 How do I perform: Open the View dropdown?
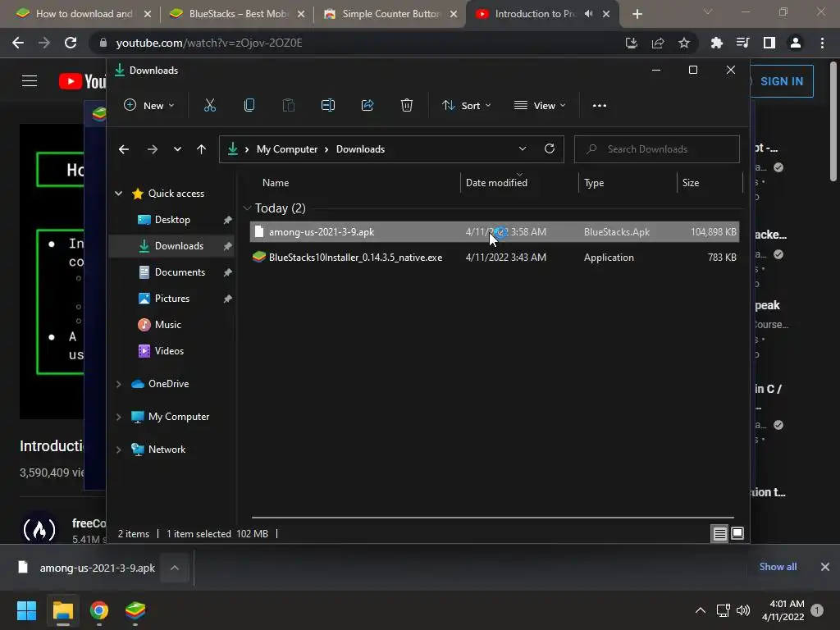(x=540, y=106)
